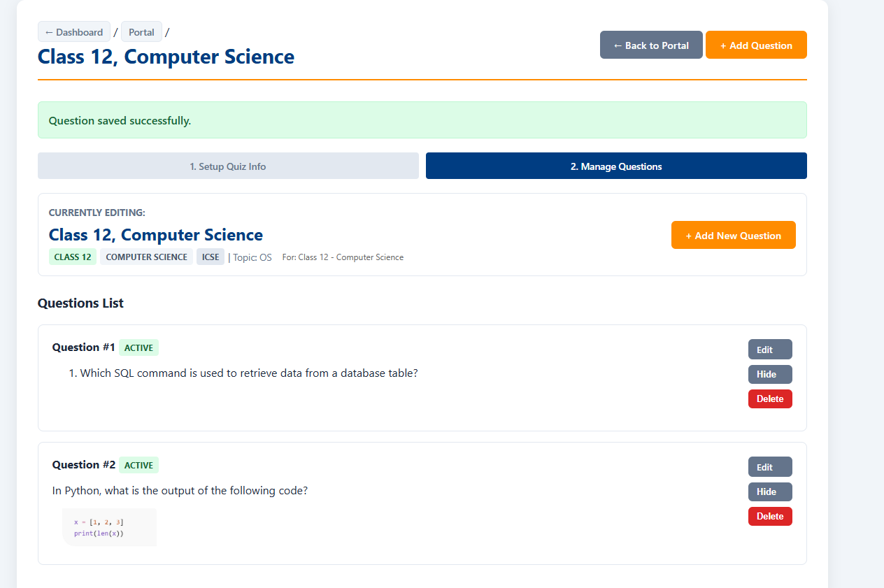Click the Topic: OS text

click(252, 257)
